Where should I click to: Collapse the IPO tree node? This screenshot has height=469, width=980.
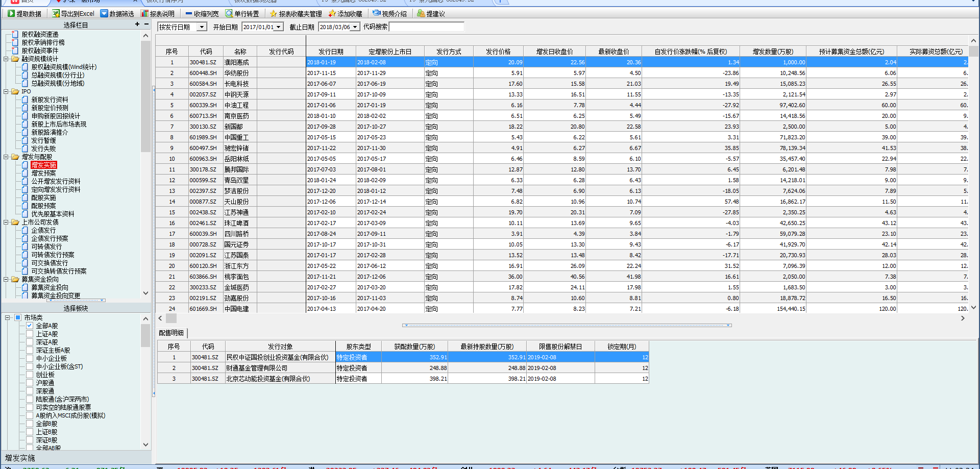[6, 91]
